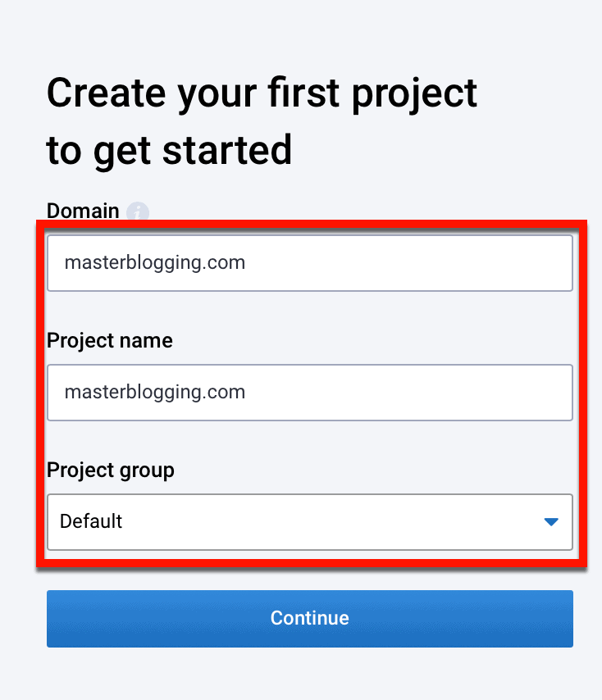Click the Project name label text
This screenshot has height=700, width=602.
pyautogui.click(x=109, y=340)
